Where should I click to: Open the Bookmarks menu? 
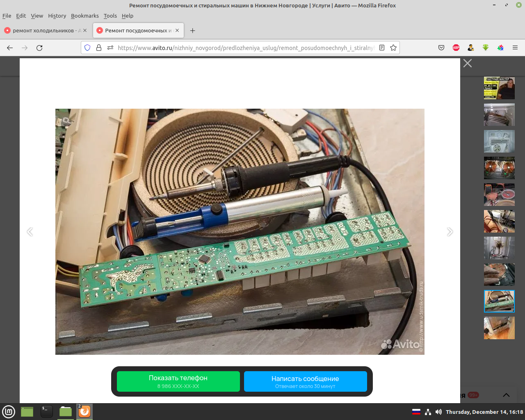click(85, 16)
